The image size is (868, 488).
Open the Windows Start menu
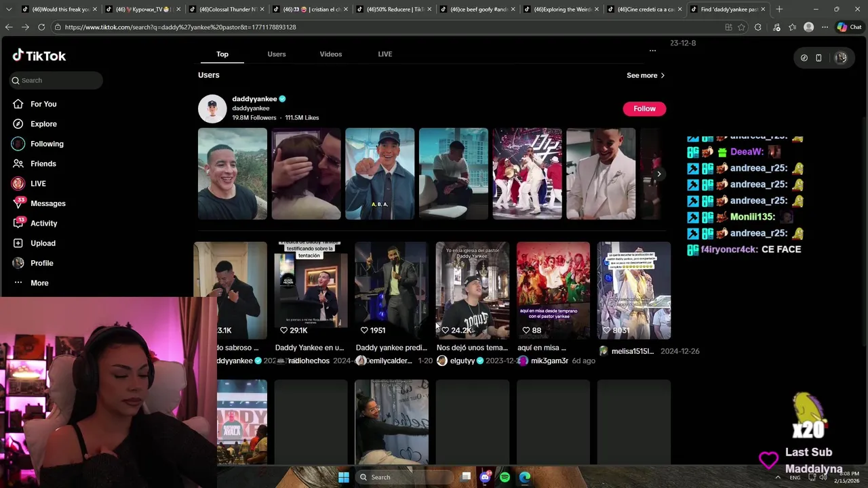pos(344,477)
